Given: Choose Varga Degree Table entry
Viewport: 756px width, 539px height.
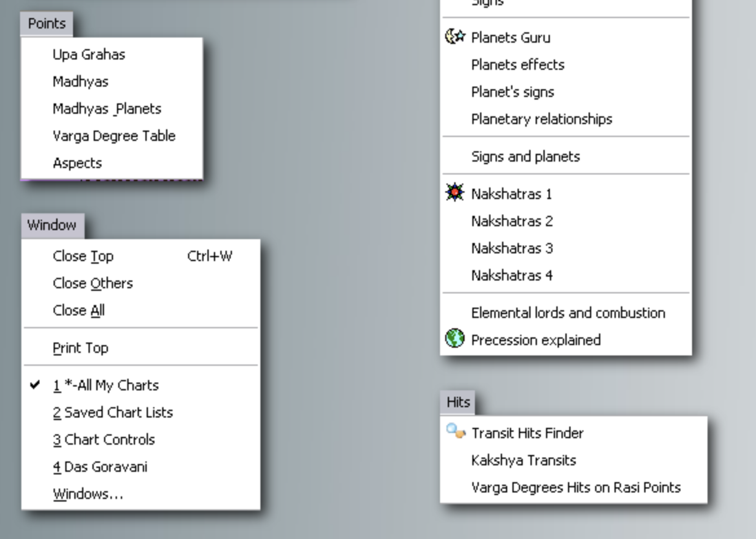Looking at the screenshot, I should (x=114, y=136).
